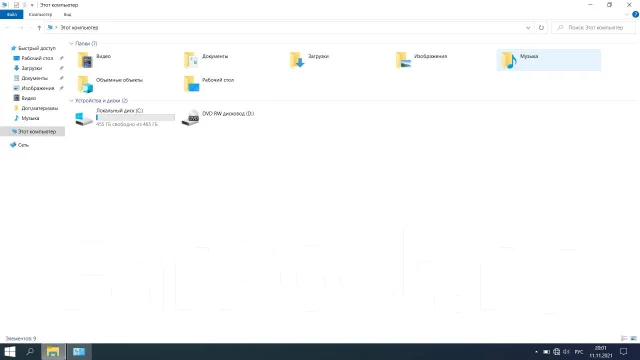Click battery tray icon
Viewport: 640px width, 360px height.
tap(547, 352)
